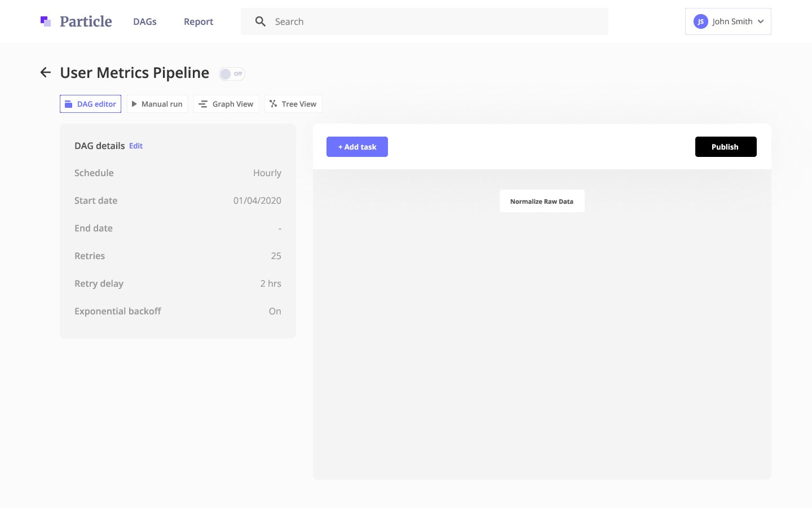Click the Particle logo icon

pyautogui.click(x=45, y=21)
